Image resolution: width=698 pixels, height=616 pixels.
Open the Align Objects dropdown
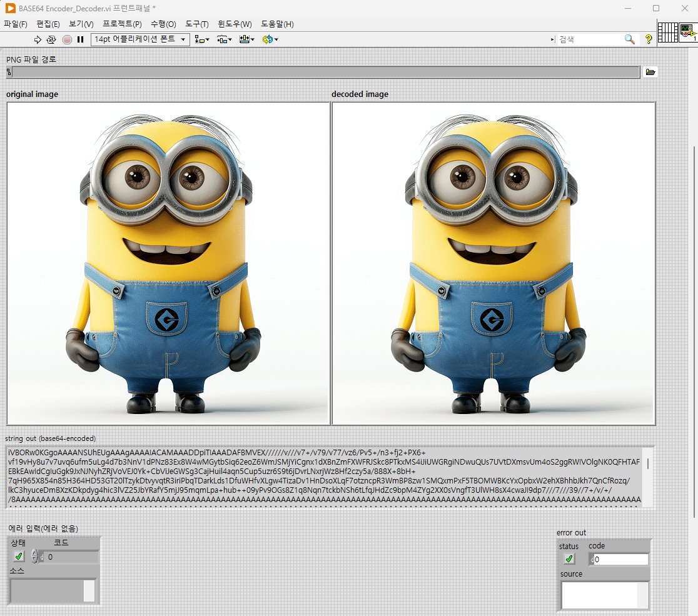click(202, 39)
